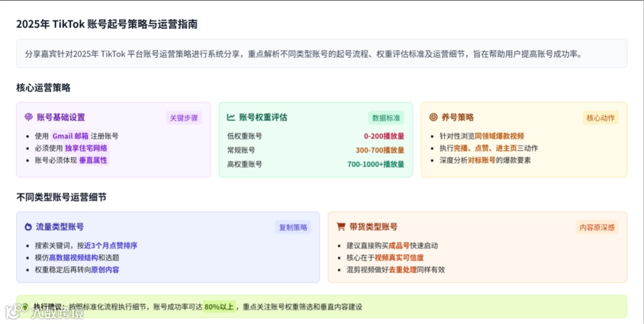Image resolution: width=644 pixels, height=324 pixels.
Task: Click the 数据标准 badge
Action: 386,118
